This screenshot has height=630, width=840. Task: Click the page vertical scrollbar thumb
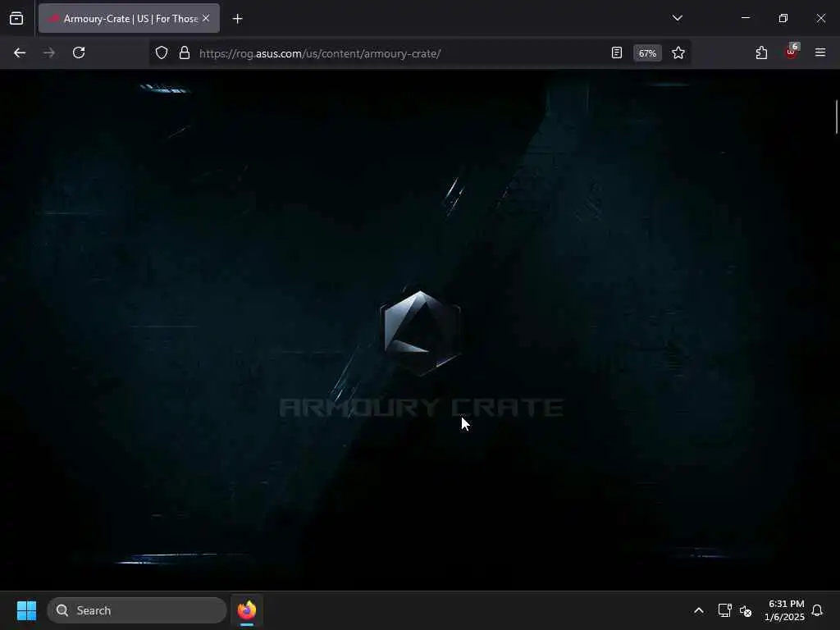(x=836, y=116)
